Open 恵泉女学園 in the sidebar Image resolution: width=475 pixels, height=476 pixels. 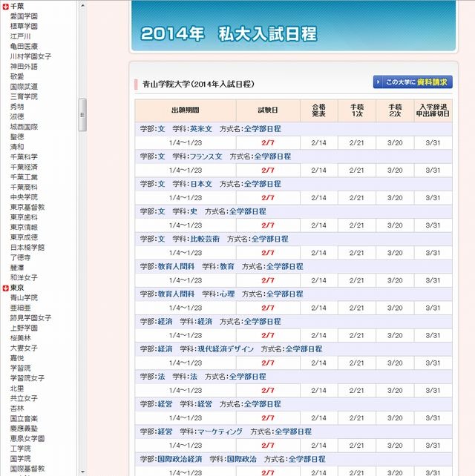[x=27, y=438]
